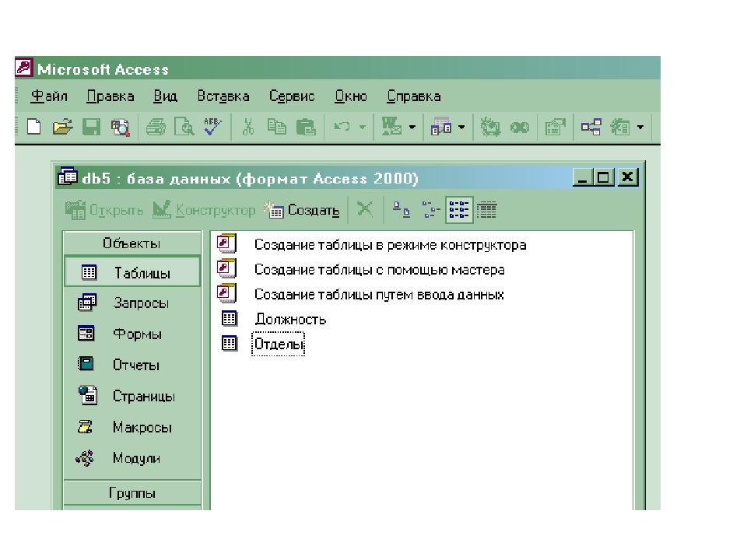Open the Вставка menu
Image resolution: width=747 pixels, height=560 pixels.
(x=223, y=96)
